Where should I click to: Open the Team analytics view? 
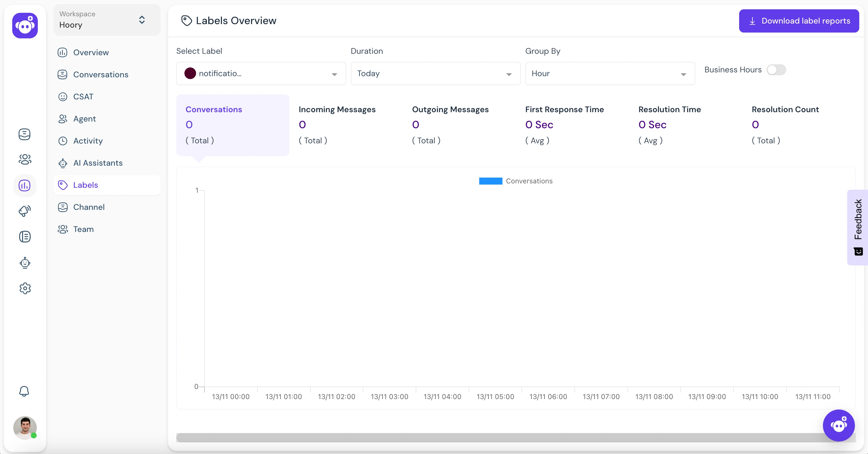coord(83,229)
